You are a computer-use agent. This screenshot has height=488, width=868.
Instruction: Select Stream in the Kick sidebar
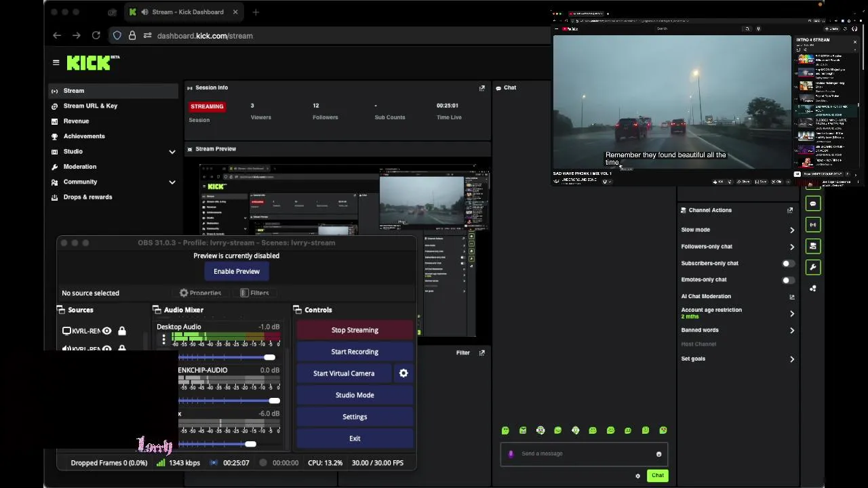(113, 91)
